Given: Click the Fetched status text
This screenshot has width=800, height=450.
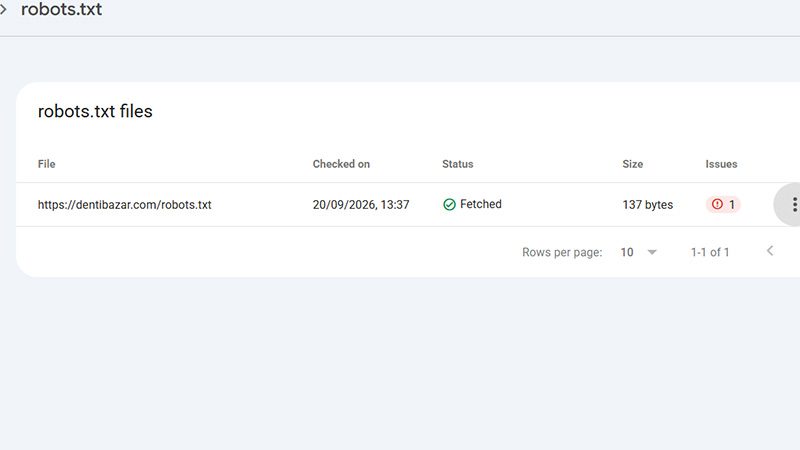Looking at the screenshot, I should click(x=481, y=204).
